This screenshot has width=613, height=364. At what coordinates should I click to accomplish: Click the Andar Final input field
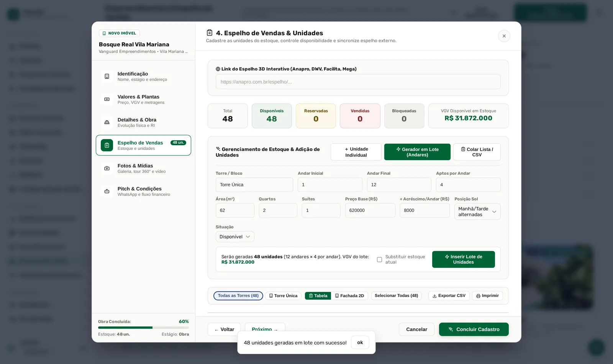click(399, 185)
